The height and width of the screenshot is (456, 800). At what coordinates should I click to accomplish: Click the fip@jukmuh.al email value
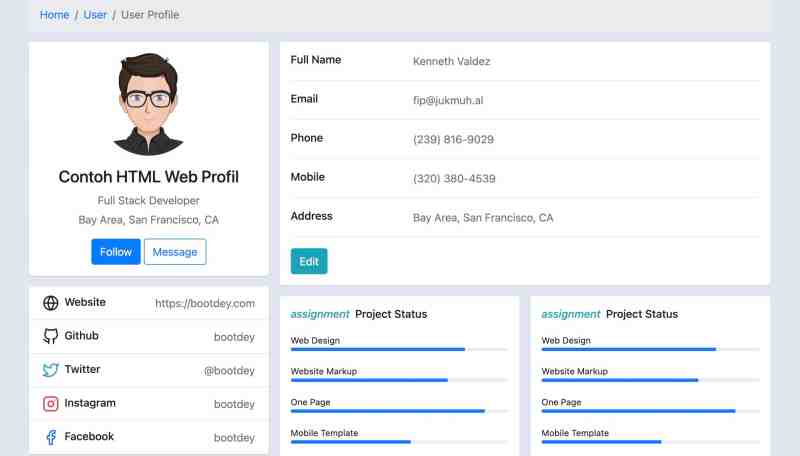coord(448,100)
